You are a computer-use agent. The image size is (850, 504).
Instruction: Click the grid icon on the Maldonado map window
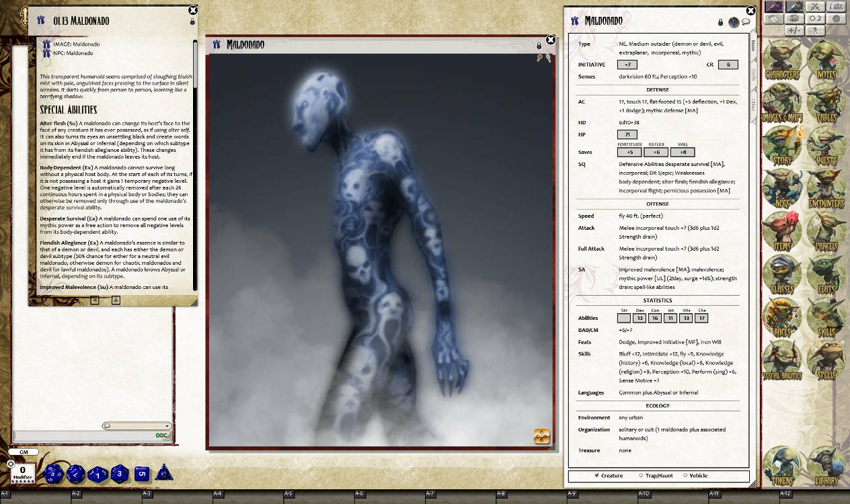541,435
